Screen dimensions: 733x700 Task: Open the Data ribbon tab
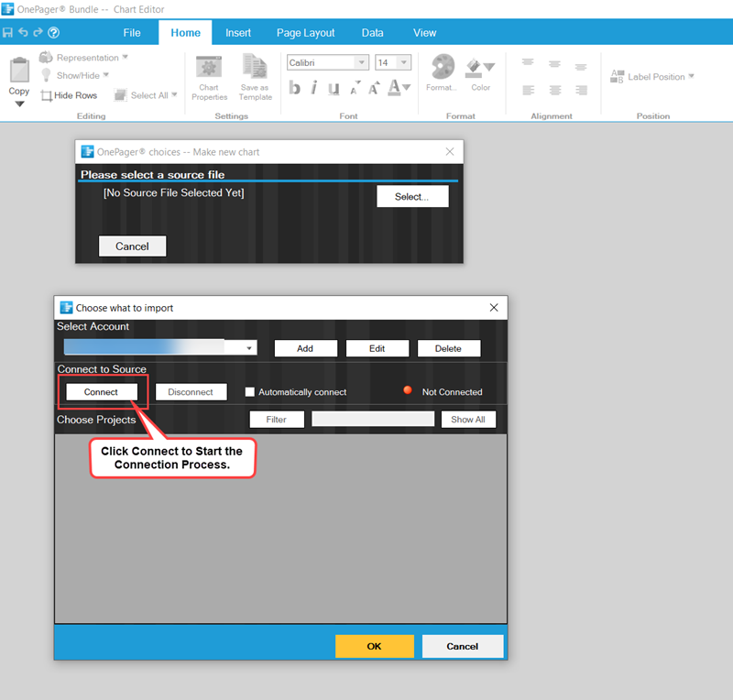pyautogui.click(x=372, y=32)
